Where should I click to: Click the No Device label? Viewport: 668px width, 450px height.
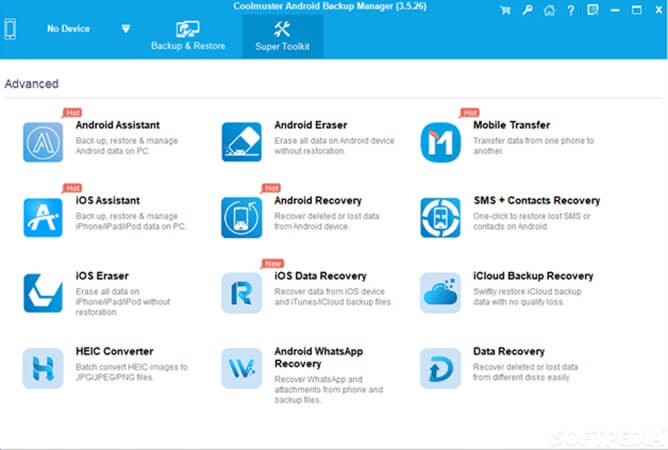(x=68, y=29)
